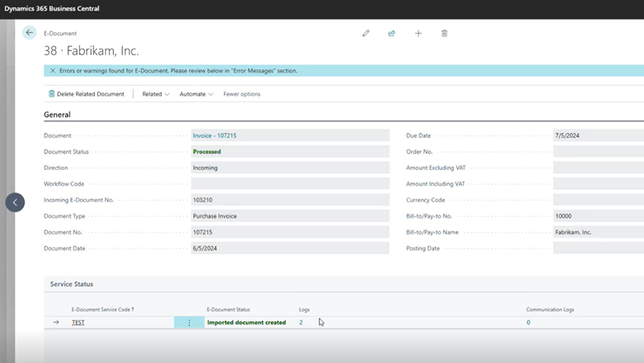Create new record with plus icon
Viewport: 644px width, 363px height.
pos(418,33)
